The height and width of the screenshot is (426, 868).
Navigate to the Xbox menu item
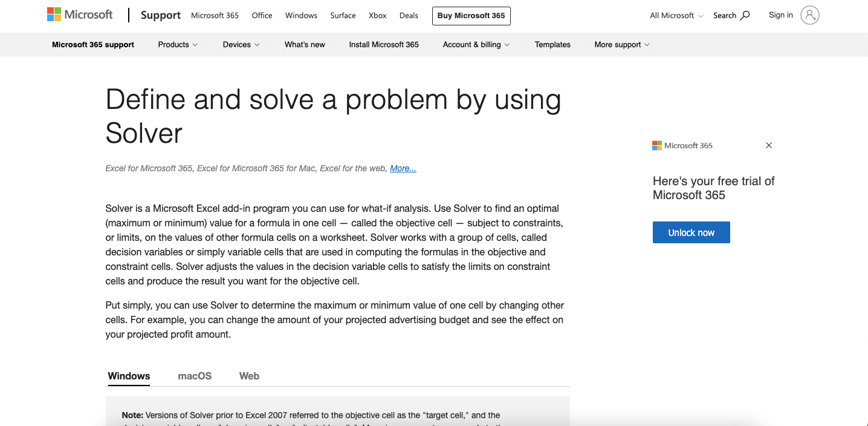click(377, 15)
